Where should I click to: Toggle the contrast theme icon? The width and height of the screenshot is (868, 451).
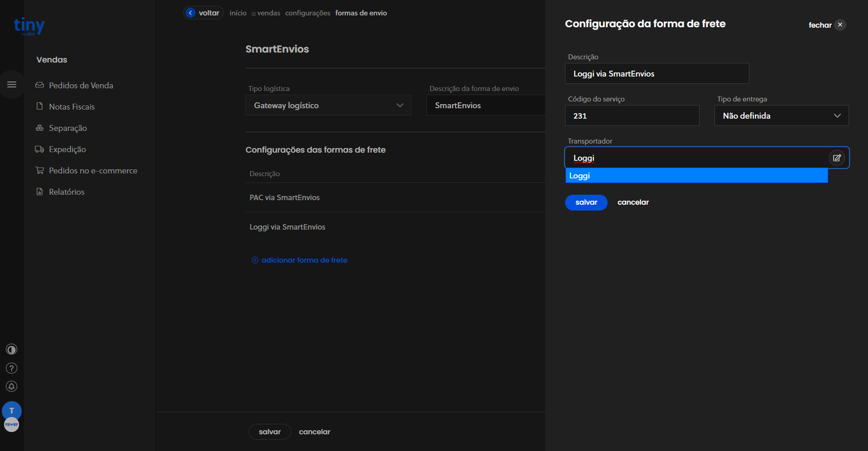pyautogui.click(x=12, y=350)
